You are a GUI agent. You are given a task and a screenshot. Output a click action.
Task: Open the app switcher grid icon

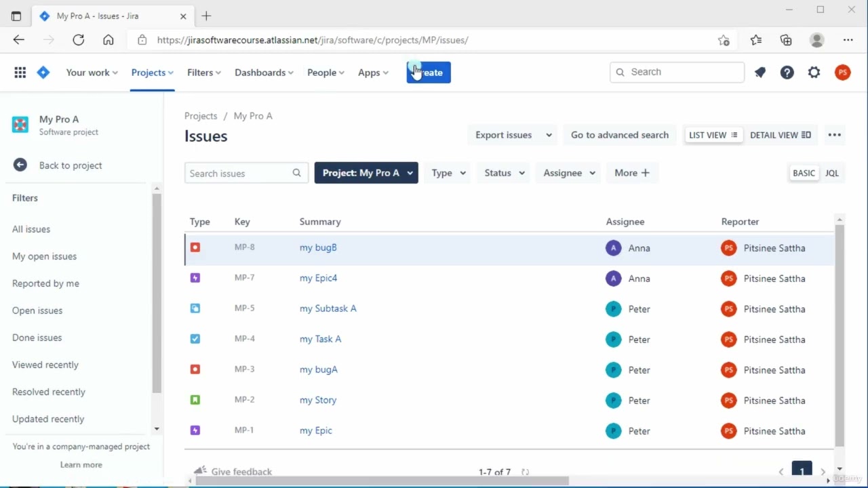[20, 73]
